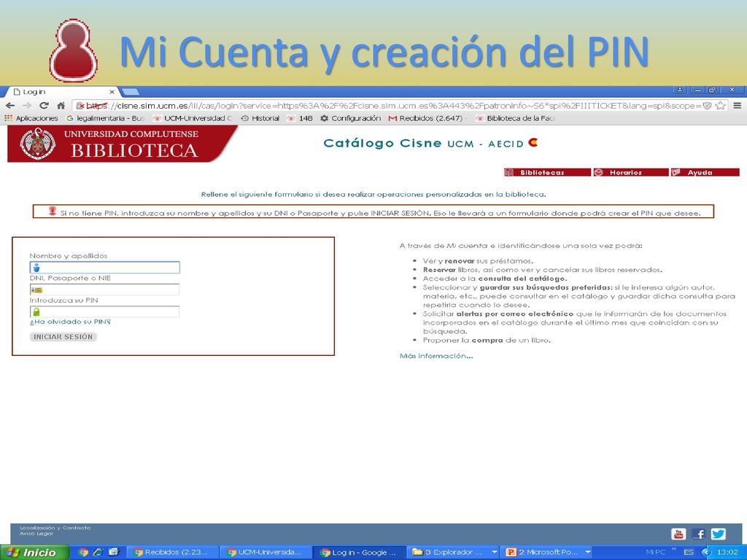Open the 3 Explorador taskbar group

(x=454, y=553)
